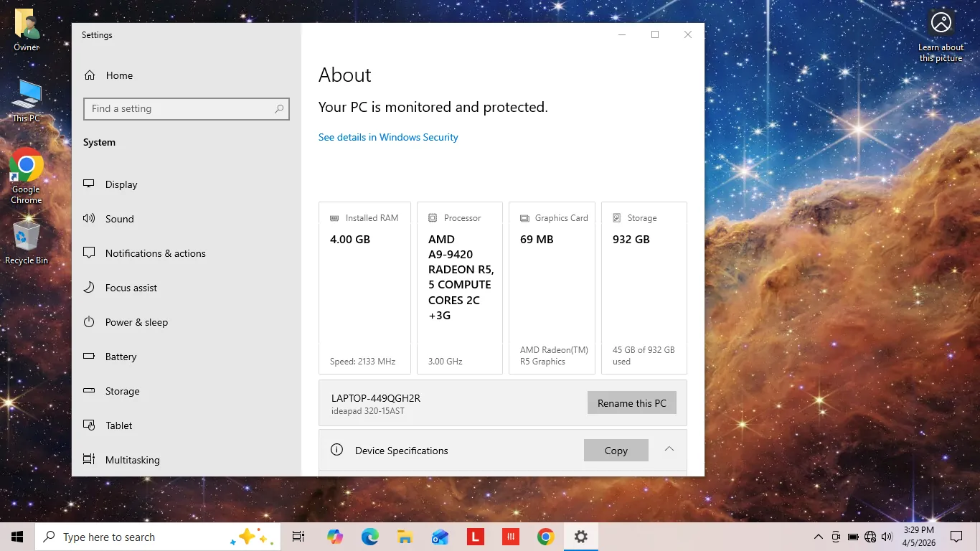
Task: Open Multitasking settings
Action: tap(132, 460)
